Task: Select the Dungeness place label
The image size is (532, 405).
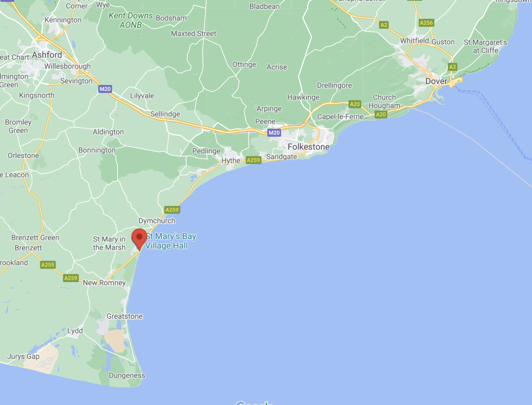Action: point(127,375)
